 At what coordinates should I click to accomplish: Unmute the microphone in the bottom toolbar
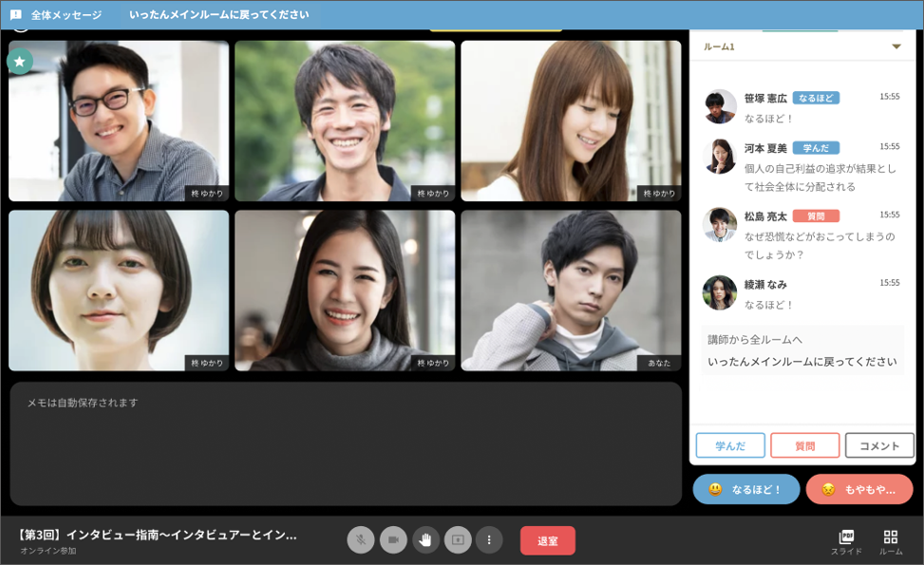361,539
